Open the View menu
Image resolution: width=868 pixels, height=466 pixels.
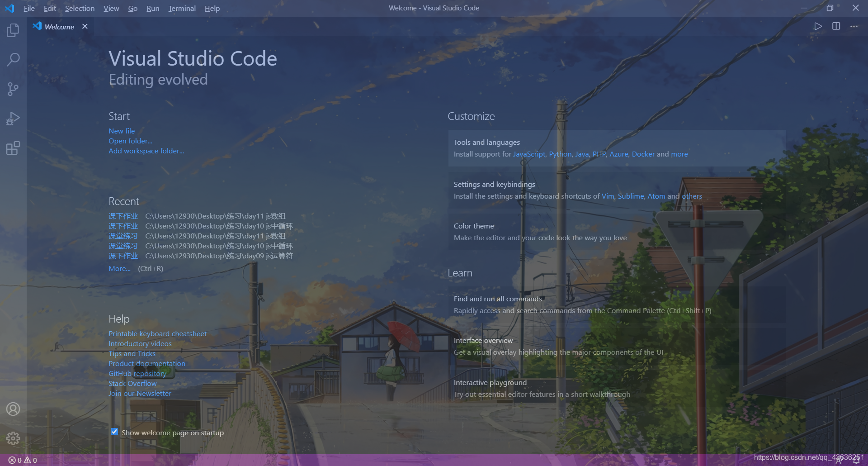click(111, 8)
